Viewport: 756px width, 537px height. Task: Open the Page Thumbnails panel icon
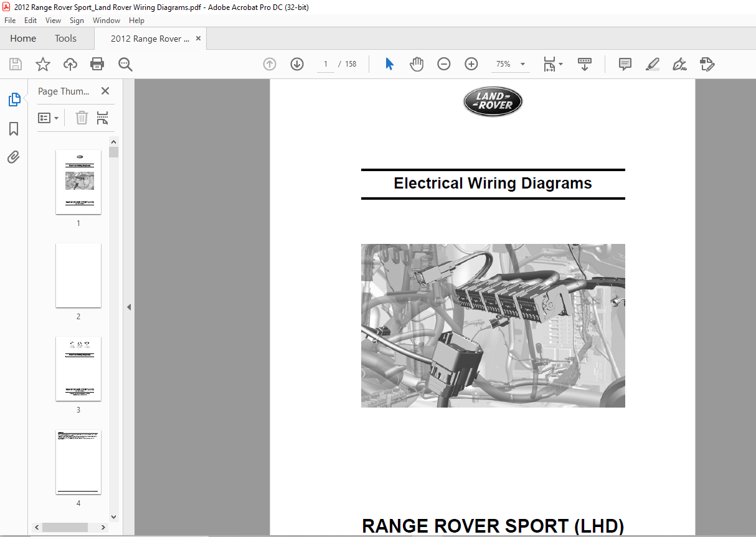click(14, 99)
